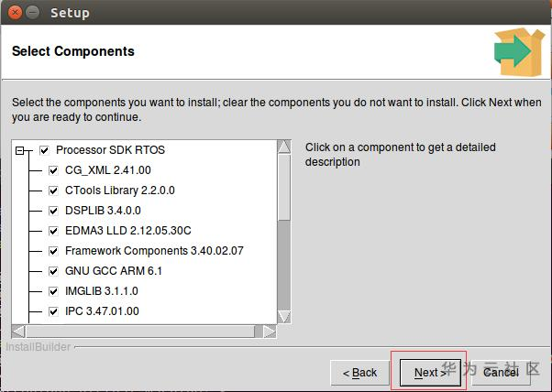This screenshot has height=392, width=552.
Task: Uncheck the DSPLIB 3.4.0.0 checkbox
Action: click(53, 211)
